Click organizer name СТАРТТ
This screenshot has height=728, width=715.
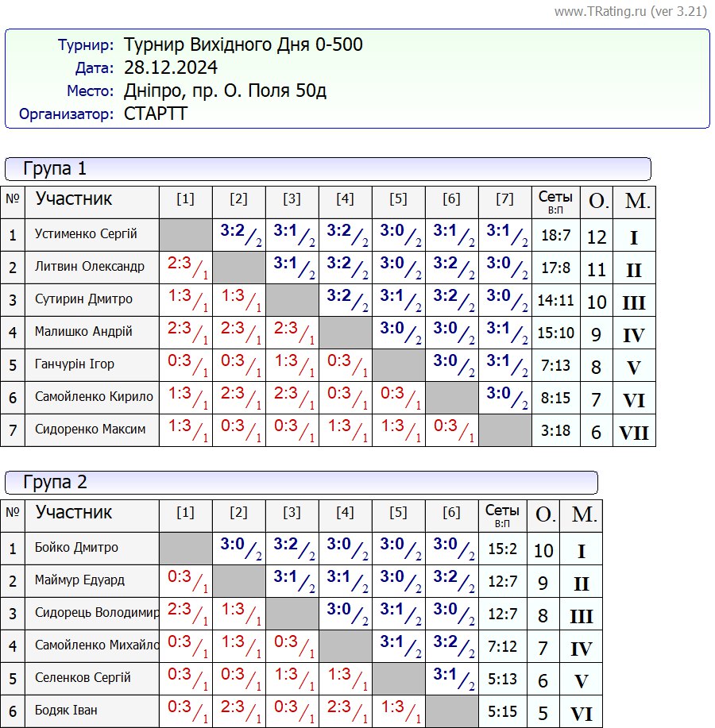[156, 114]
